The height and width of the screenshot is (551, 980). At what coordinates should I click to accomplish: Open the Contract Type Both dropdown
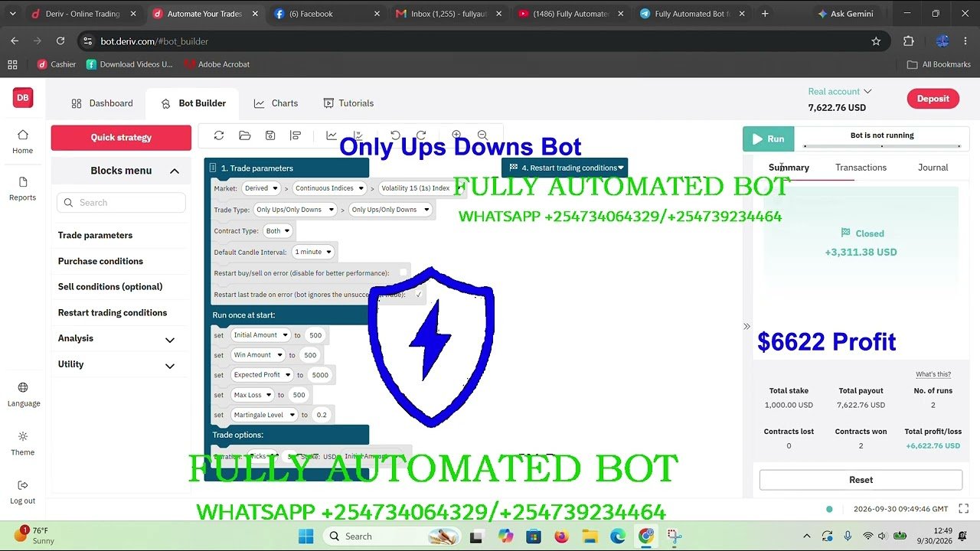coord(277,231)
